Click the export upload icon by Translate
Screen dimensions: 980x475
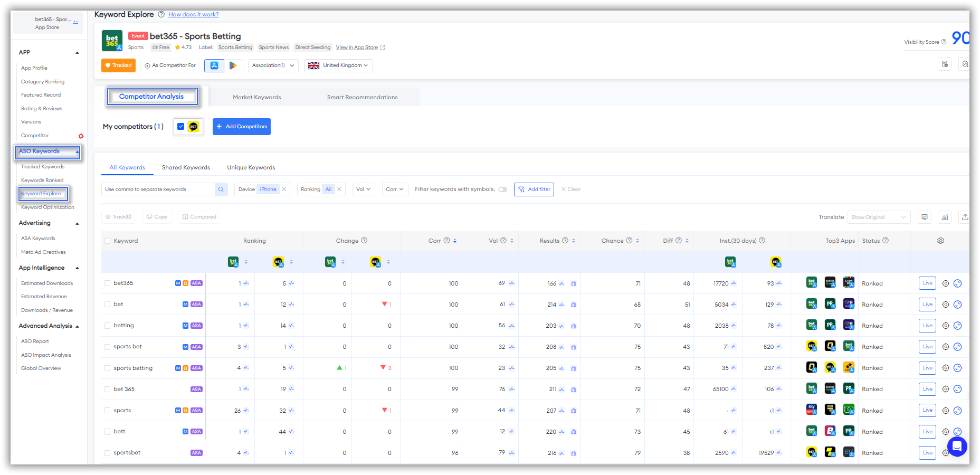965,217
